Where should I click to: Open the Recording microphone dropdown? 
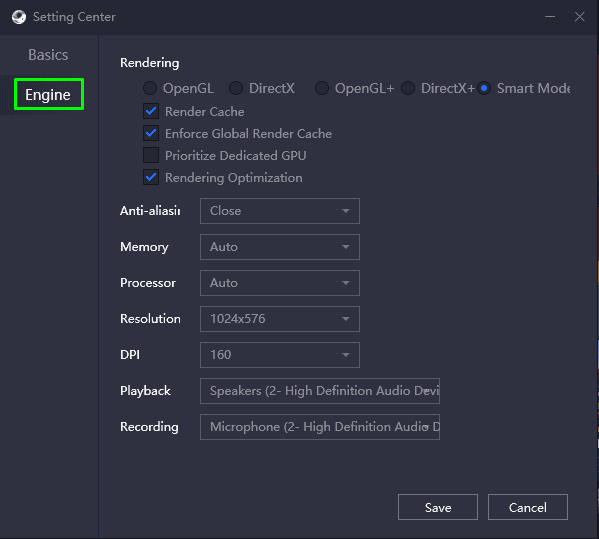click(x=320, y=427)
